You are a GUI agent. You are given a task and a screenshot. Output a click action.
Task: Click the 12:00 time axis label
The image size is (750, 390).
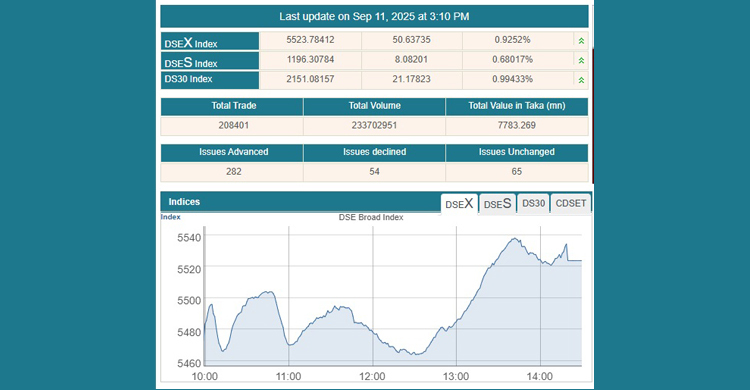[372, 377]
